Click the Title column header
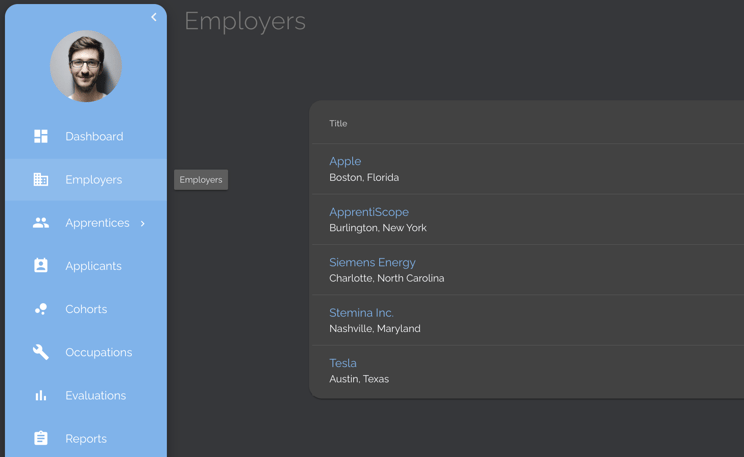Viewport: 744px width, 457px height. click(338, 123)
